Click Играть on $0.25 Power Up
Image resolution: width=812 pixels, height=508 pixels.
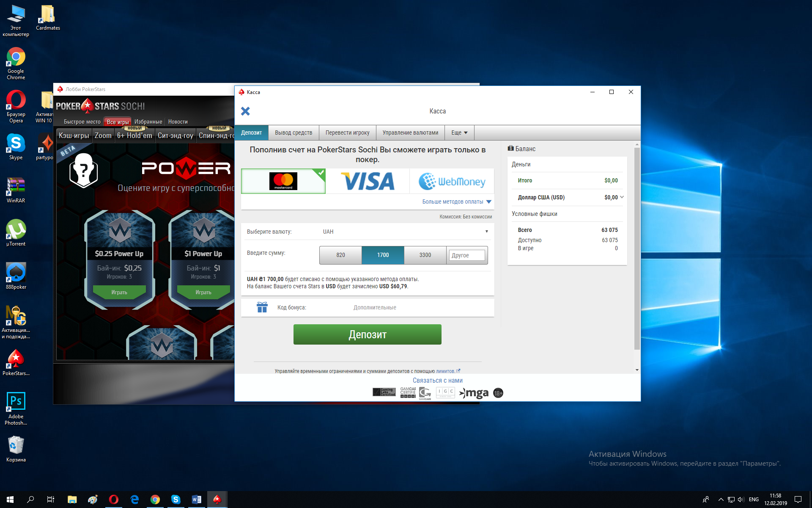coord(119,292)
